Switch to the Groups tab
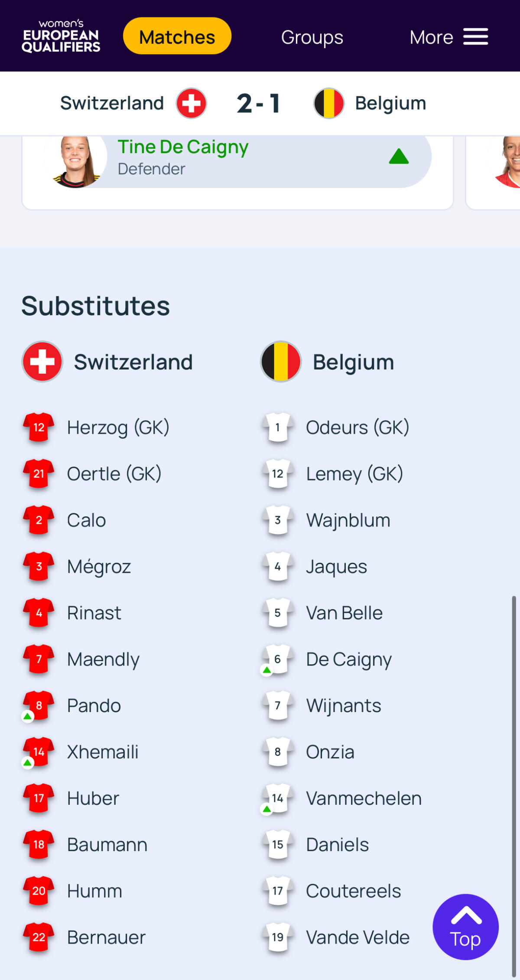 point(312,37)
